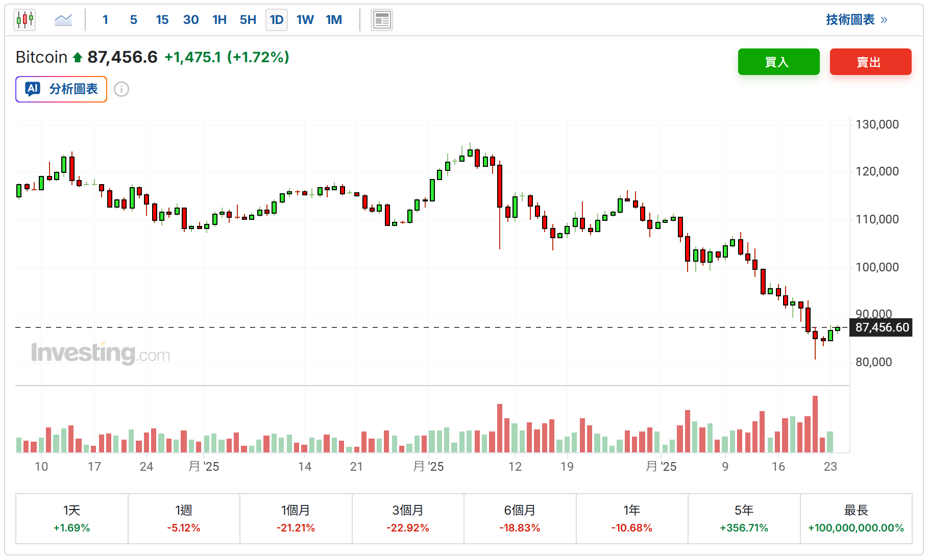Select the 1H timeframe

[x=219, y=20]
